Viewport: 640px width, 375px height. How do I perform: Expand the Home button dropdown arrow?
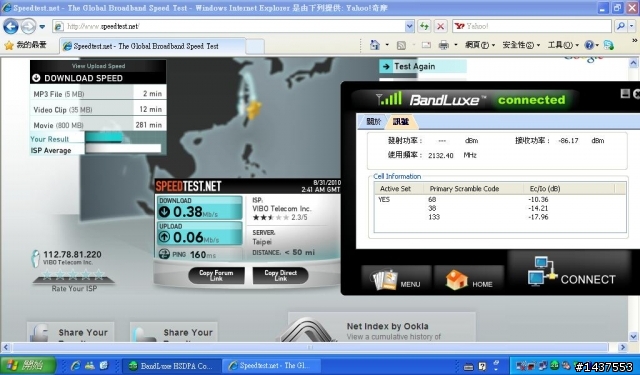(387, 45)
